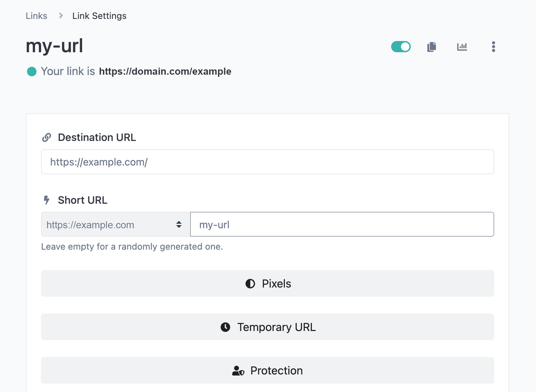Click the green link status dot

[x=32, y=72]
